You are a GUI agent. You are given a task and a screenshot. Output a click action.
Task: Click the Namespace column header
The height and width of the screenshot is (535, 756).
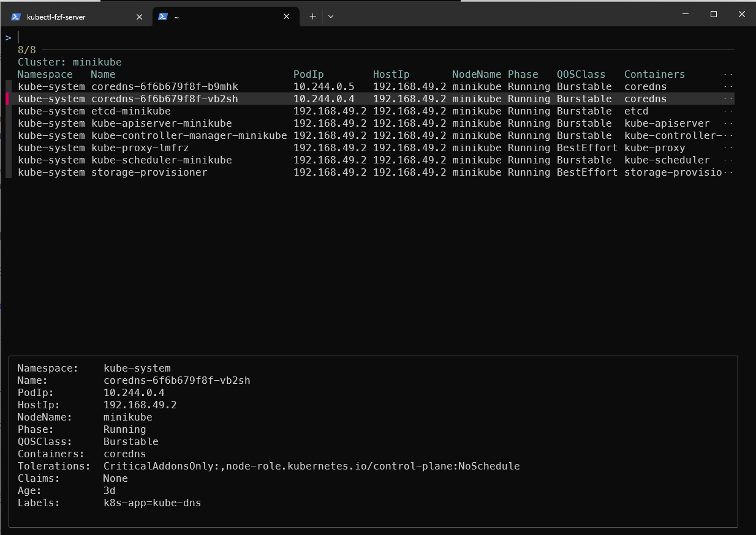(45, 74)
